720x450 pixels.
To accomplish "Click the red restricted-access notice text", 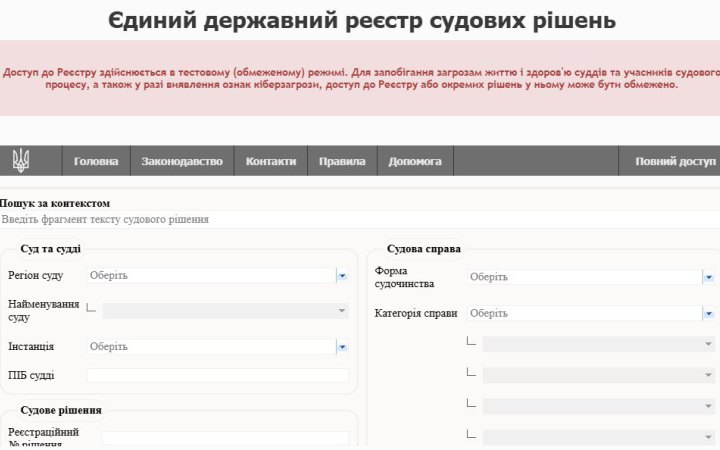I will click(362, 79).
